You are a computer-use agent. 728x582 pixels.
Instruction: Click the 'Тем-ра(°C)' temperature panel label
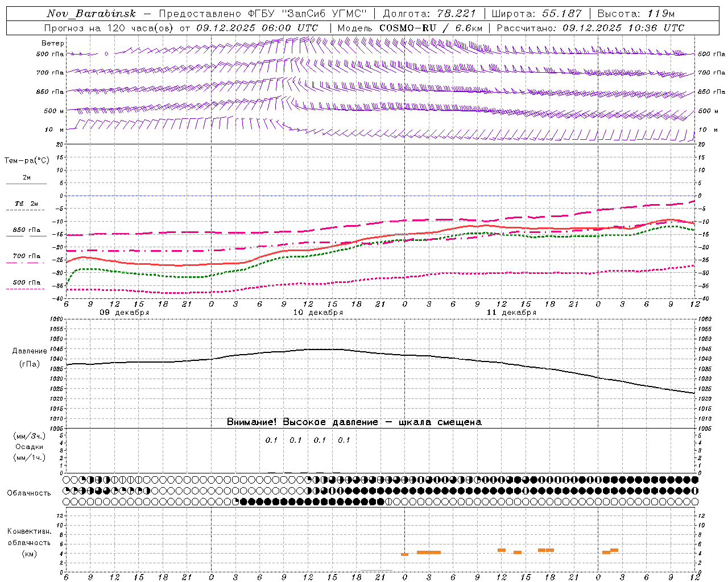[x=27, y=161]
